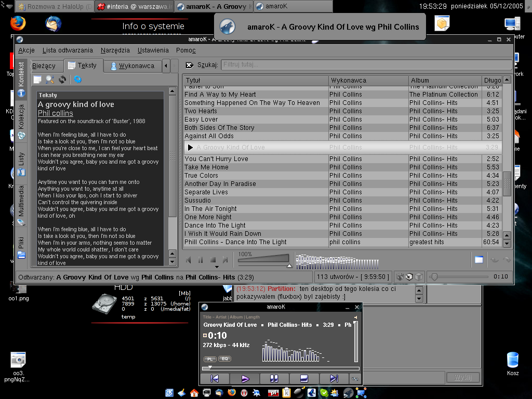Click pause in main amaroK toolbar
Screen dimensions: 532x399
pyautogui.click(x=201, y=260)
